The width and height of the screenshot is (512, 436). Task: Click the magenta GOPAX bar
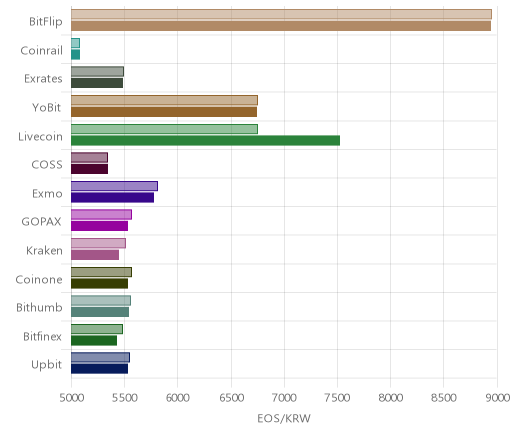pyautogui.click(x=100, y=226)
